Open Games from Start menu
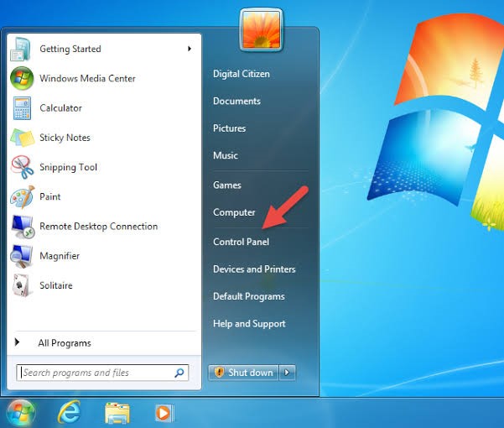Screen dimensions: 504x428 click(227, 185)
